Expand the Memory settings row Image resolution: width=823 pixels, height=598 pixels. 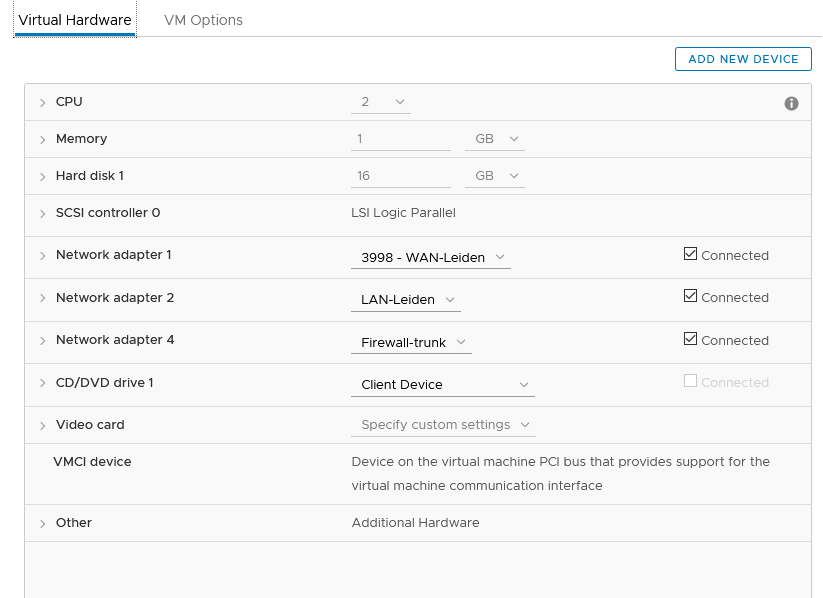pyautogui.click(x=43, y=140)
